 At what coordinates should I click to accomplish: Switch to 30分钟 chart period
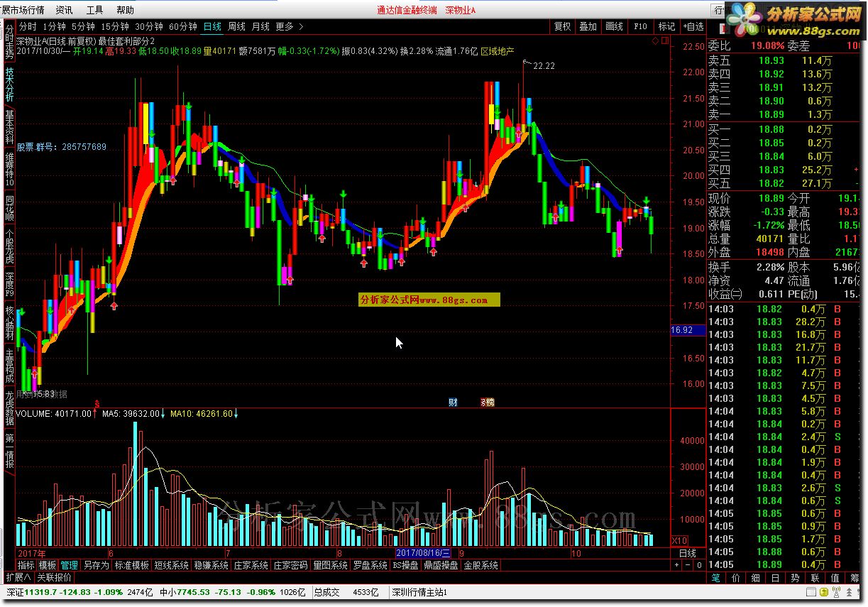pos(149,26)
